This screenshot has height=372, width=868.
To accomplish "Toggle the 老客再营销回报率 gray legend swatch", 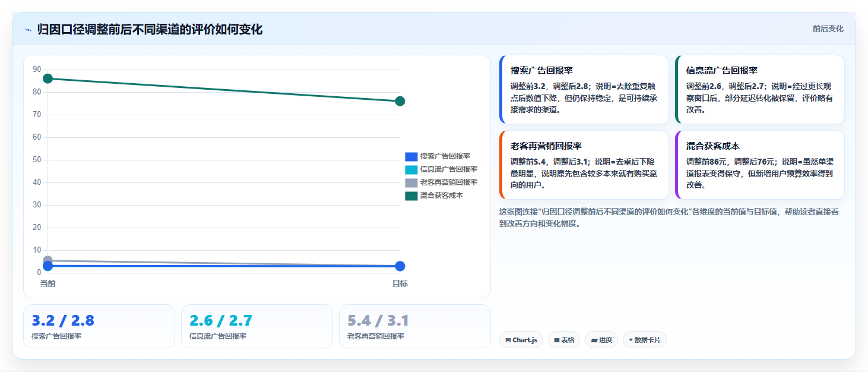I will point(411,182).
